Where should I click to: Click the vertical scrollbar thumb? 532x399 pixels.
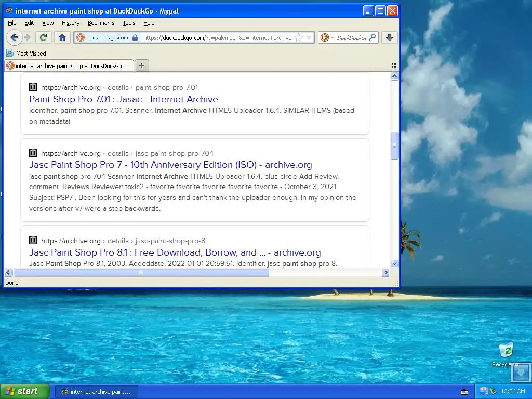pyautogui.click(x=394, y=145)
